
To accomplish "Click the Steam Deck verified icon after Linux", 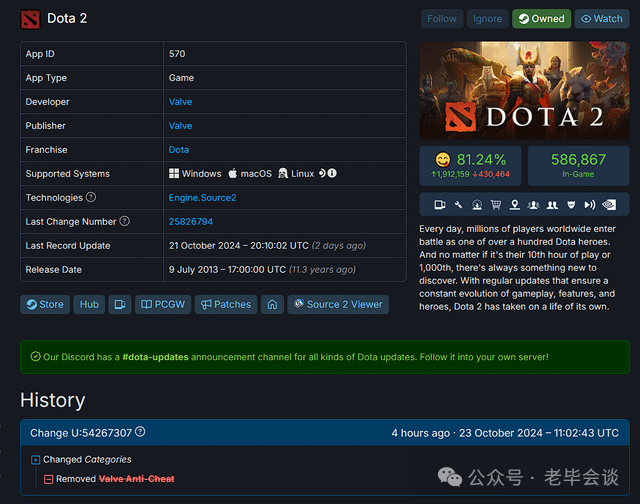I will coord(322,173).
